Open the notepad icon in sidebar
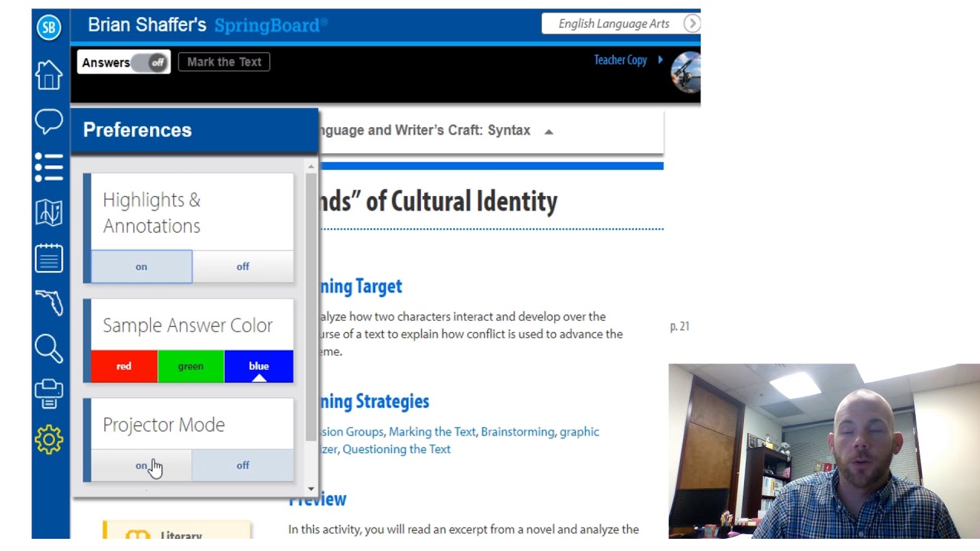Screen dimensions: 980x551 (x=49, y=258)
